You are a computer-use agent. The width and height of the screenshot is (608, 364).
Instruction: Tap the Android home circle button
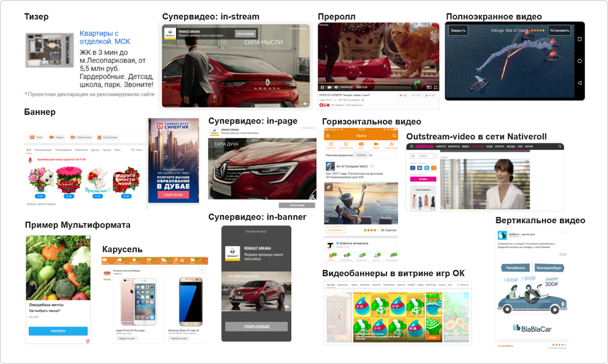580,61
